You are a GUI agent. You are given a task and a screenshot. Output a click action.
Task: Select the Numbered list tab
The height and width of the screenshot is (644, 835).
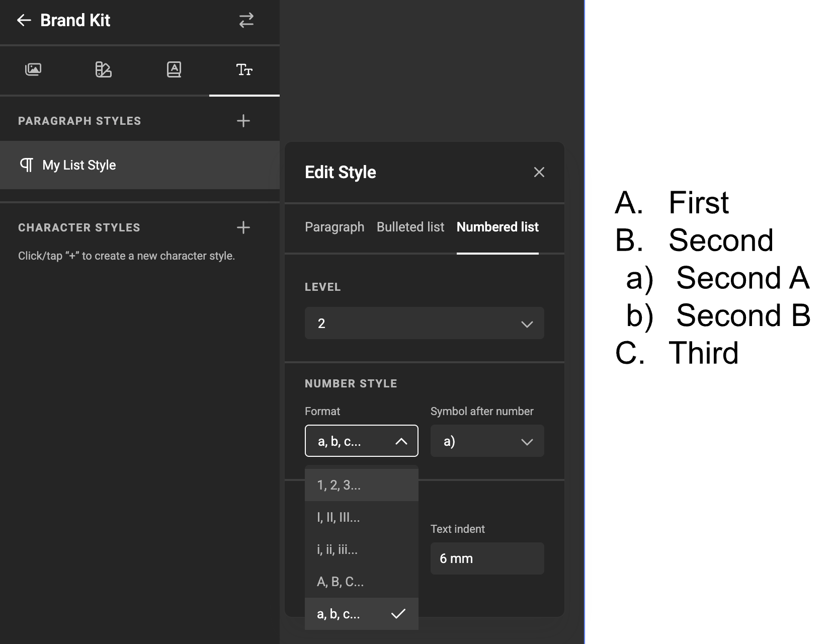tap(497, 227)
